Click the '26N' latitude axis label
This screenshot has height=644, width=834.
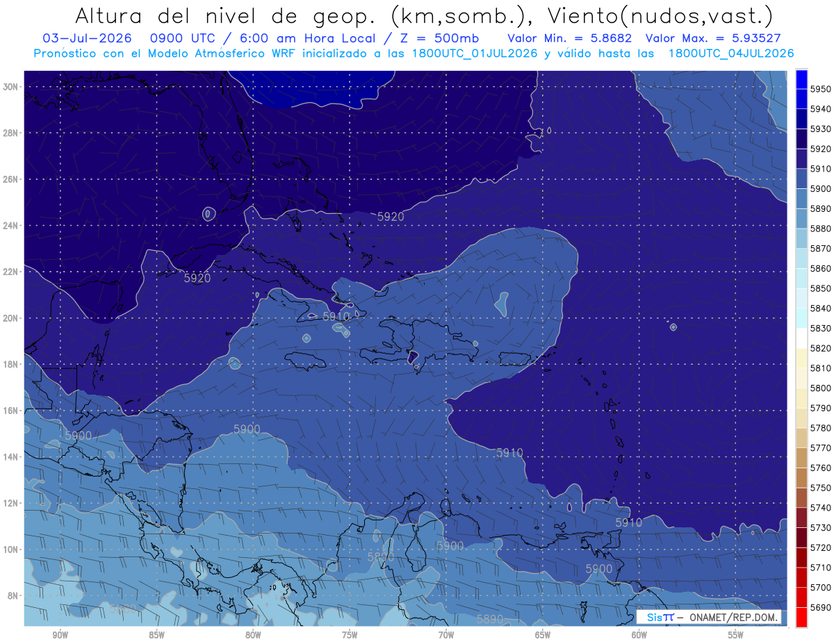point(10,179)
